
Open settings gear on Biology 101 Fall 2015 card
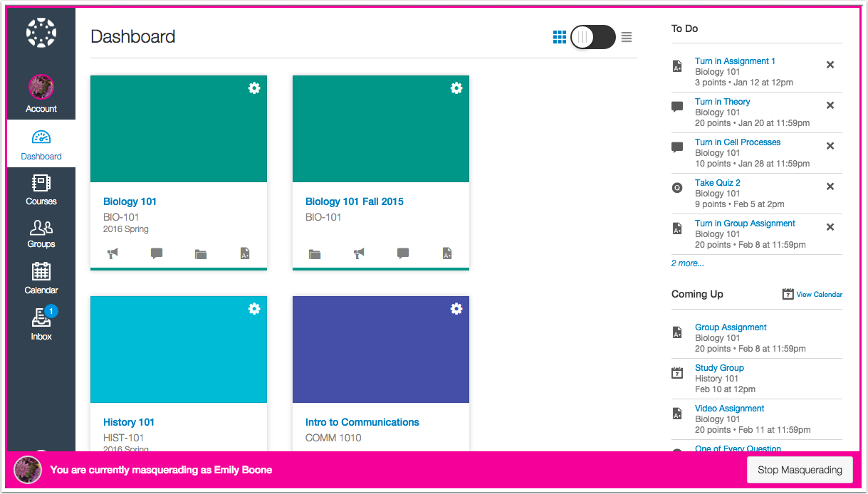pos(456,88)
